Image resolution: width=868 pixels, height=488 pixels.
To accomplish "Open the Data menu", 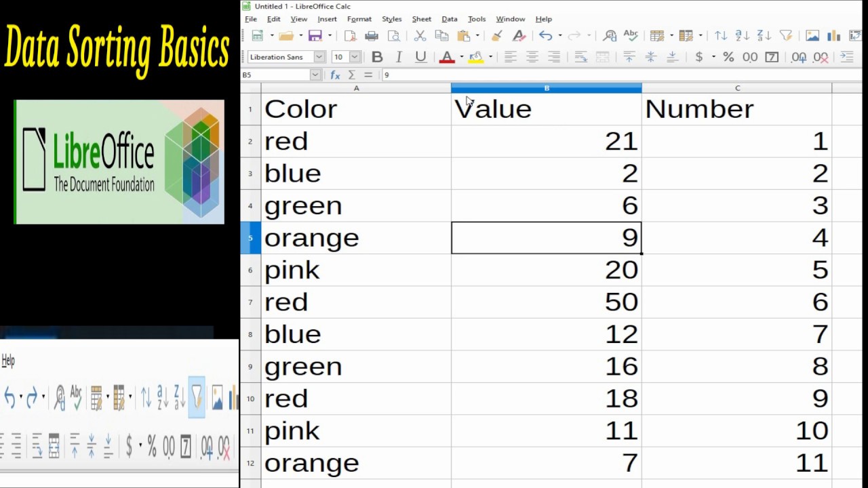I will pyautogui.click(x=449, y=19).
